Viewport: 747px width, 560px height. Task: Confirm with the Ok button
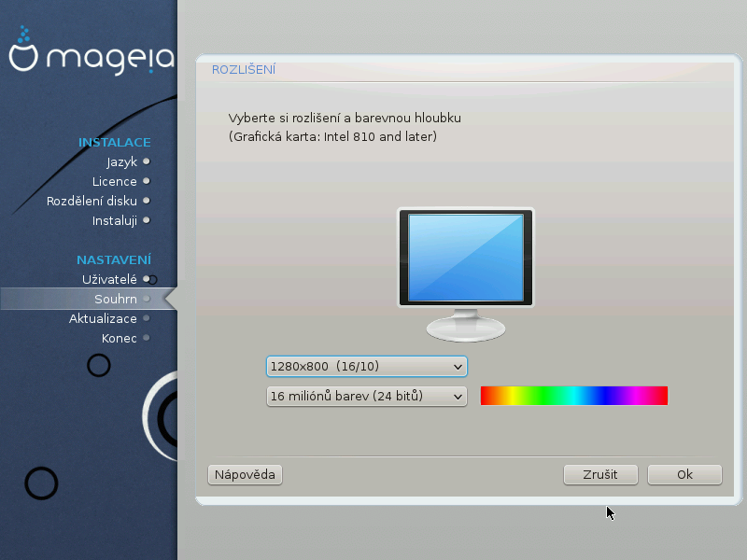tap(684, 474)
